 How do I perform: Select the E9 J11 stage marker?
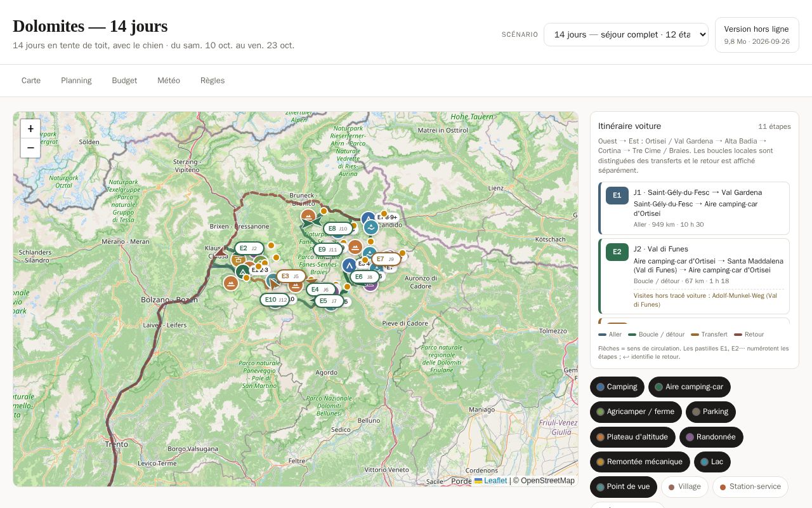pos(328,250)
